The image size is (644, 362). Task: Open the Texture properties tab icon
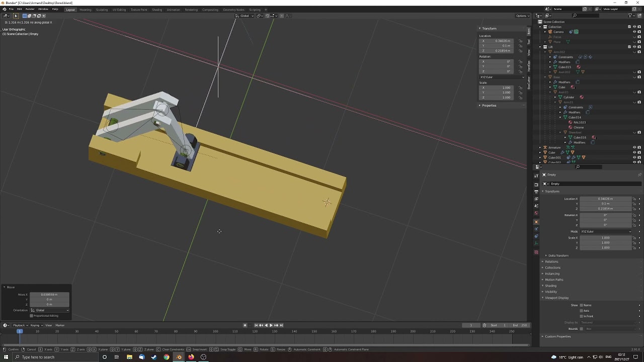tap(536, 252)
